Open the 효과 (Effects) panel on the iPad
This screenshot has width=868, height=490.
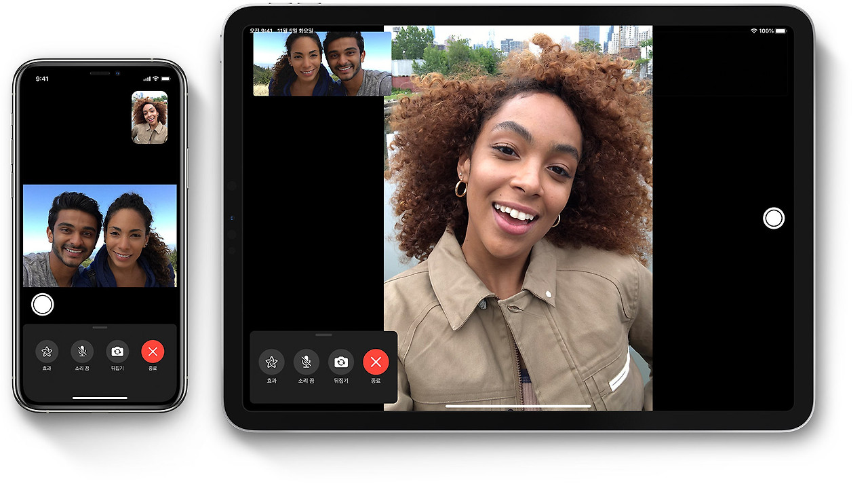(271, 361)
